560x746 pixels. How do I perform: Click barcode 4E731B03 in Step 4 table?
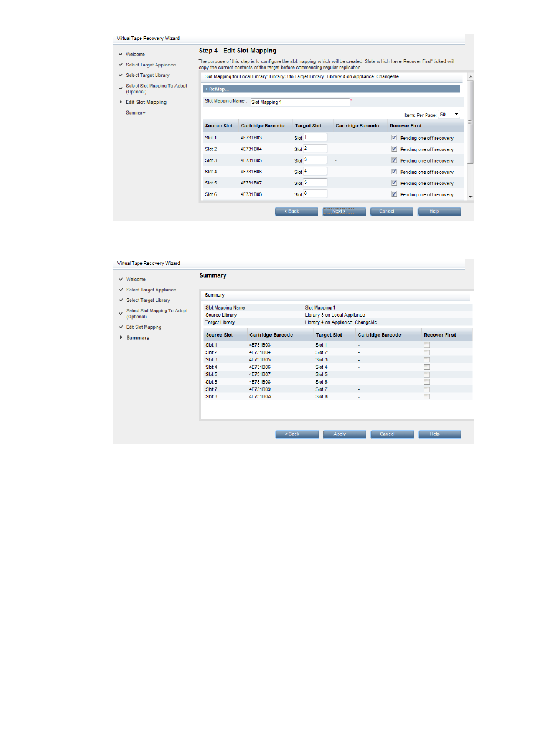pyautogui.click(x=251, y=138)
